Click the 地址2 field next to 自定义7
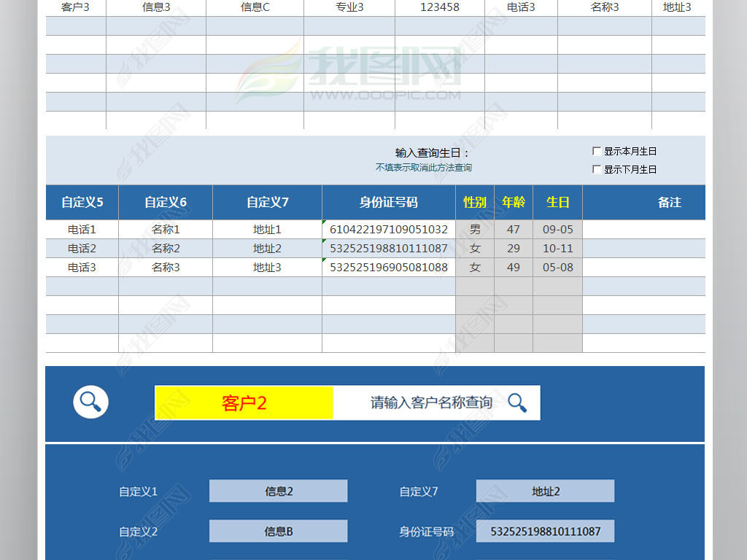This screenshot has height=560, width=747. click(545, 491)
